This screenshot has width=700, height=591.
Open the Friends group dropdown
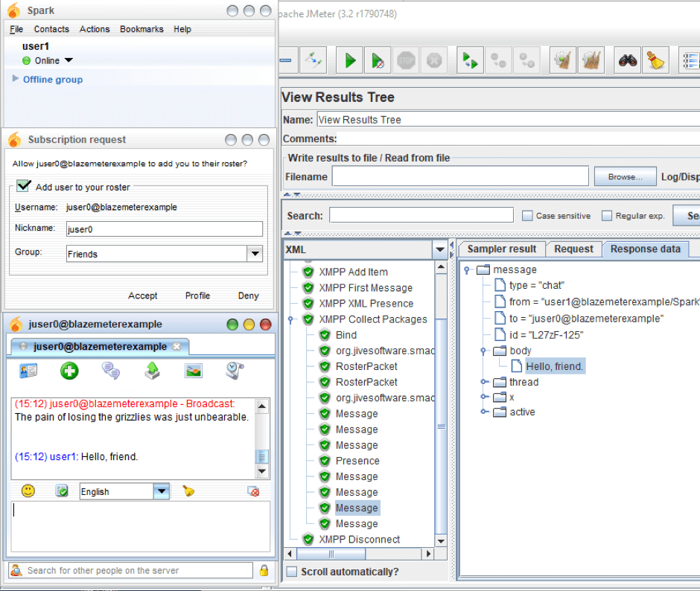pyautogui.click(x=255, y=254)
